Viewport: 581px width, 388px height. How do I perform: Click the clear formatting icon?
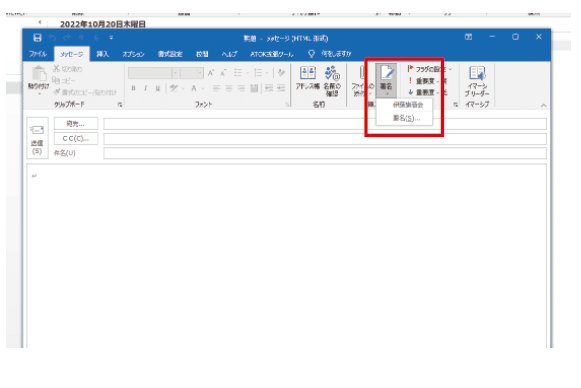tap(282, 73)
